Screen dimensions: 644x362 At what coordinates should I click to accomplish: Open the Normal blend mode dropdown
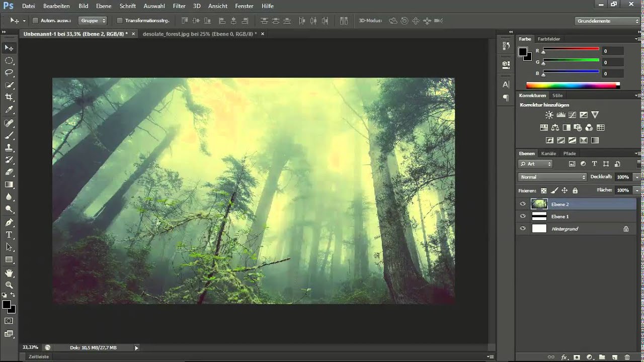[x=552, y=177]
